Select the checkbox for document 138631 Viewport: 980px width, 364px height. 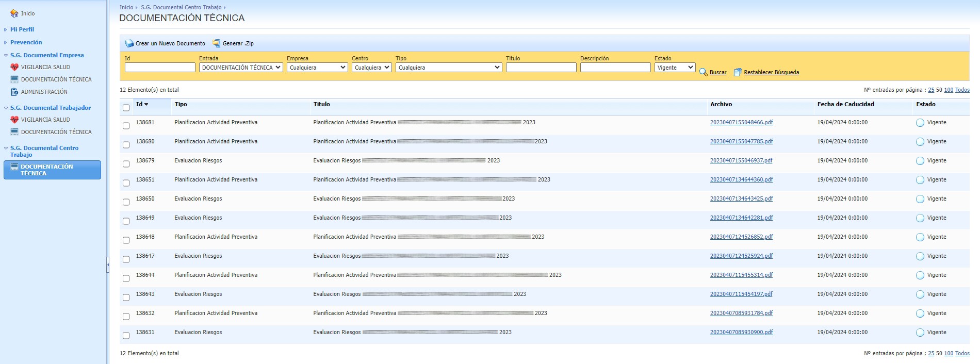point(126,336)
